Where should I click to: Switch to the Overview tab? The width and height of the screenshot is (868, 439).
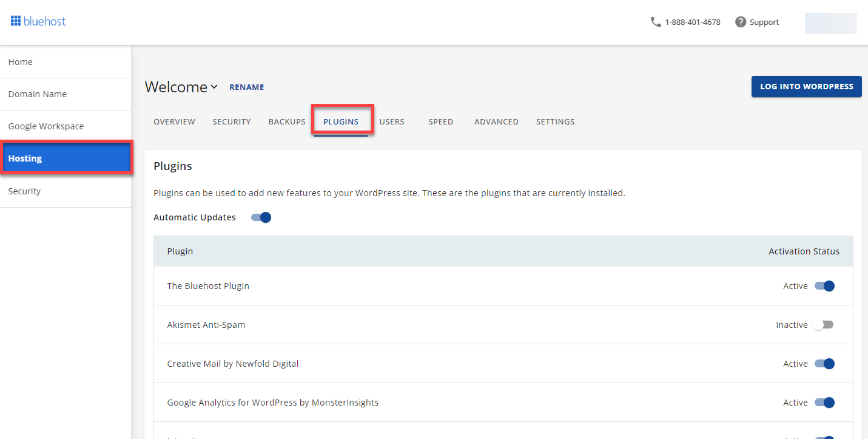(174, 121)
